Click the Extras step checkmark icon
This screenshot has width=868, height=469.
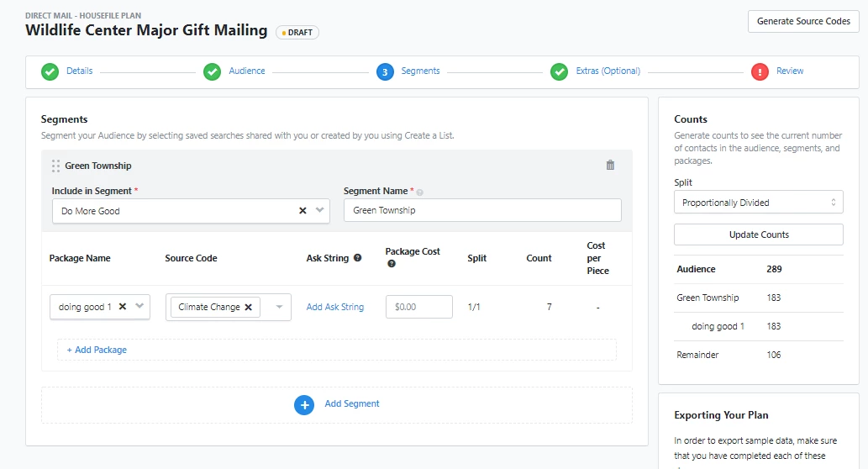(559, 71)
